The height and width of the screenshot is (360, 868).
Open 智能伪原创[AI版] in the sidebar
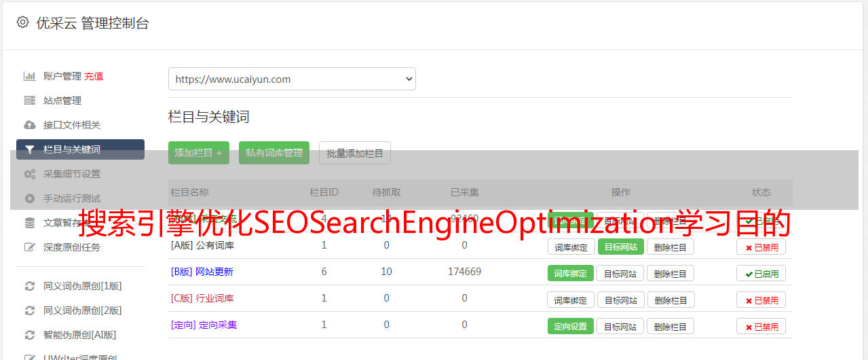click(80, 335)
